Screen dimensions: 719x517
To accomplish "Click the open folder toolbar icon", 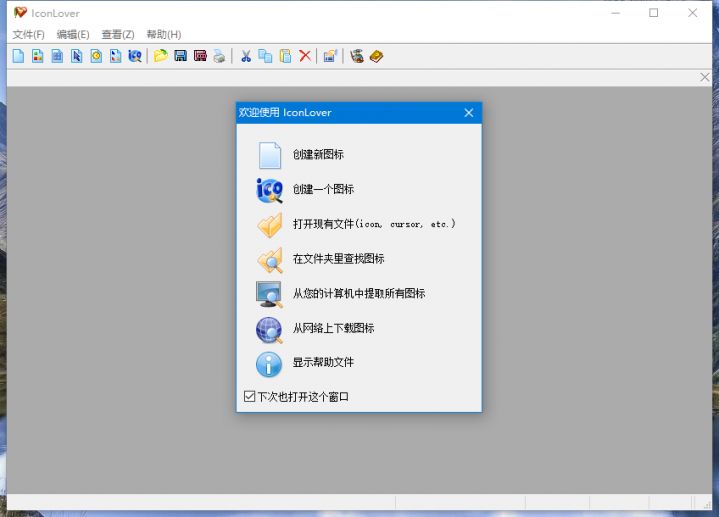I will point(160,56).
